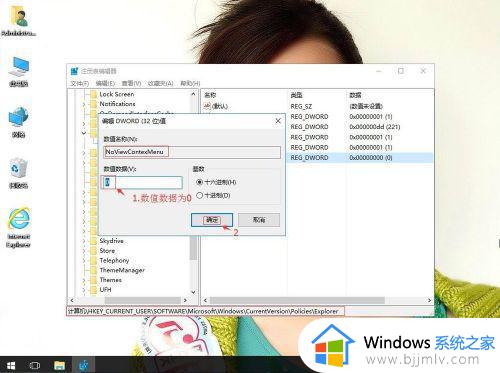Click the Lock Screen folder icon
The width and height of the screenshot is (500, 373).
pos(93,94)
